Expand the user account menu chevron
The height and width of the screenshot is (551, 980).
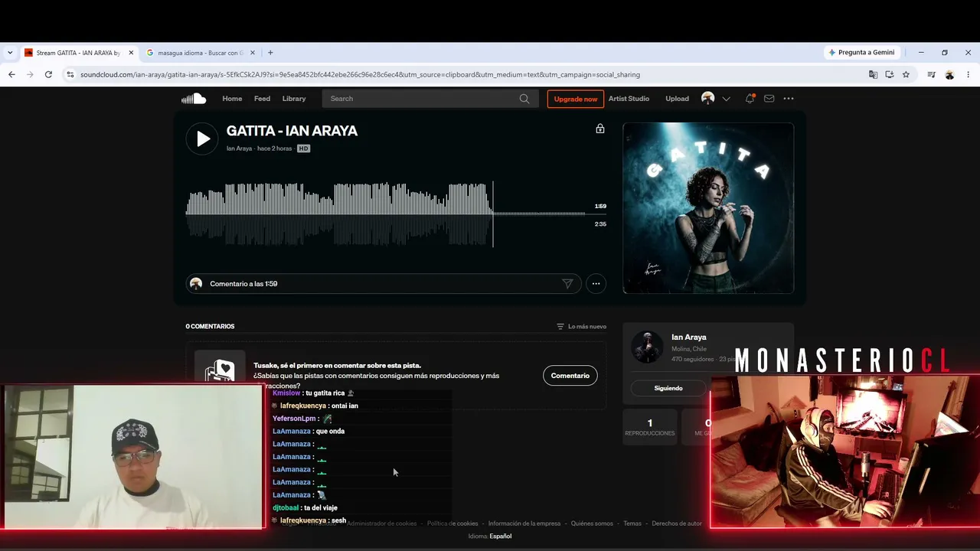(x=726, y=99)
